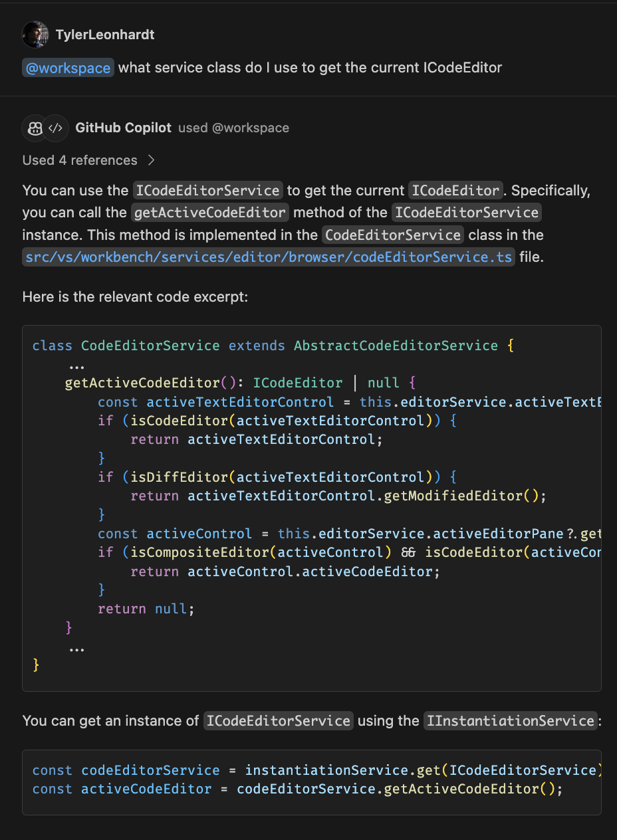Click TylerLeonhardt's profile avatar

tap(35, 35)
